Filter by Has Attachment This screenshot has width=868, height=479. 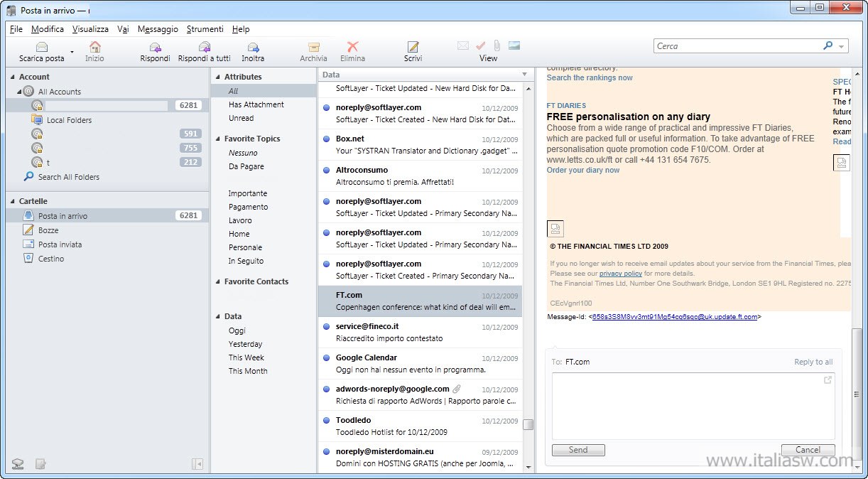(256, 104)
